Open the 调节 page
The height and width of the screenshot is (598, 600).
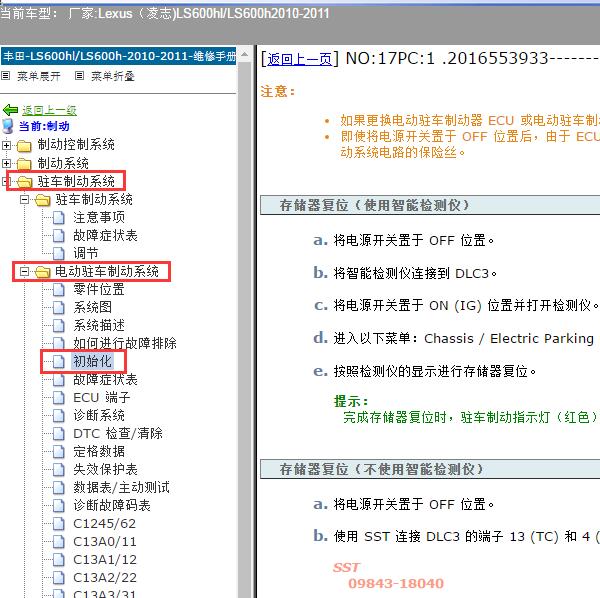[x=86, y=253]
